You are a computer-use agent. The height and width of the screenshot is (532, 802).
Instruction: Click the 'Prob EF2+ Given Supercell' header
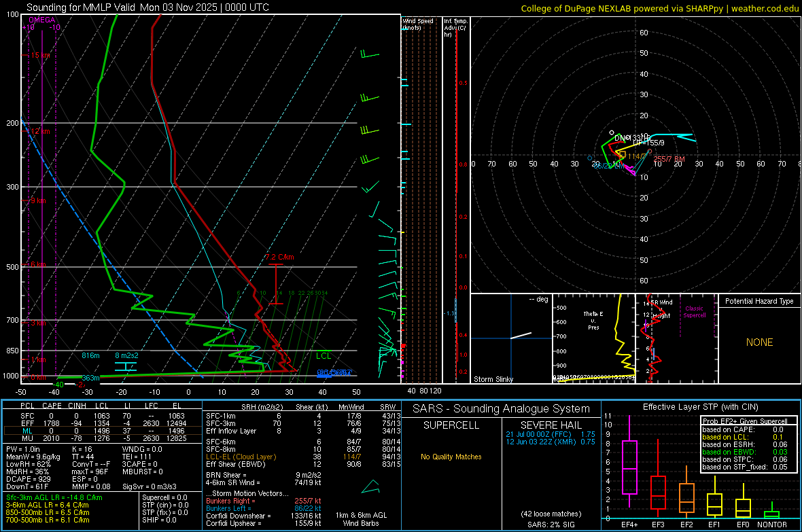pyautogui.click(x=745, y=421)
